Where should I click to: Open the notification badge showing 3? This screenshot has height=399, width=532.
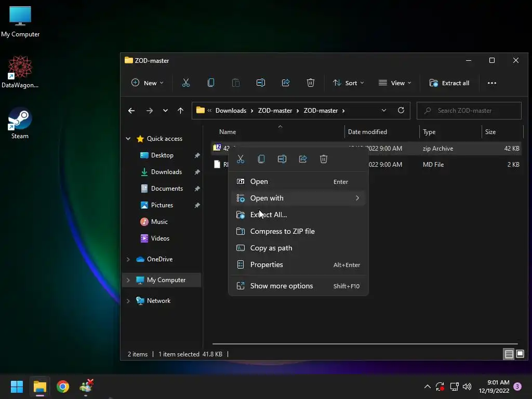click(517, 387)
